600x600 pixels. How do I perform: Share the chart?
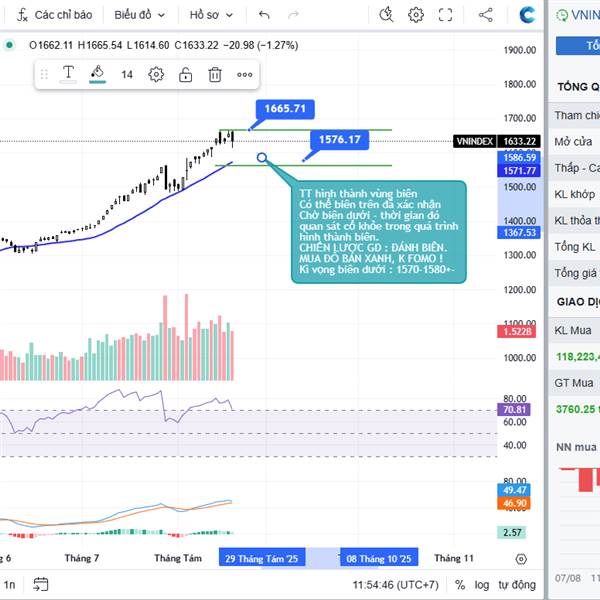[x=486, y=15]
